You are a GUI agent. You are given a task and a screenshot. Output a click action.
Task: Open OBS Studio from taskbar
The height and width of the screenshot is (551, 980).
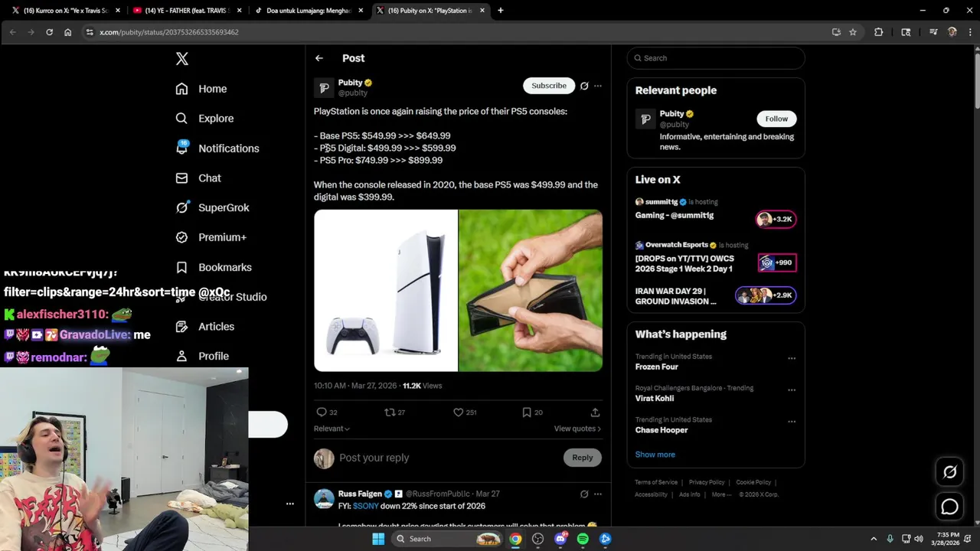coord(538,539)
